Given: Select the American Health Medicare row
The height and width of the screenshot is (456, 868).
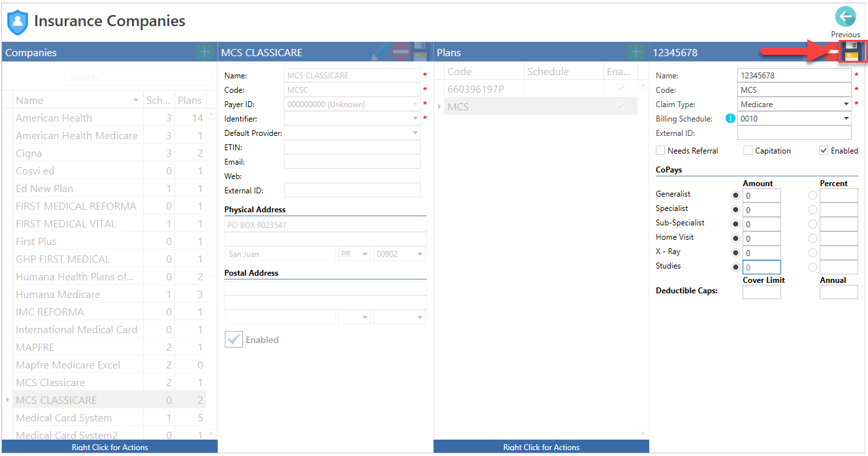Looking at the screenshot, I should point(109,136).
